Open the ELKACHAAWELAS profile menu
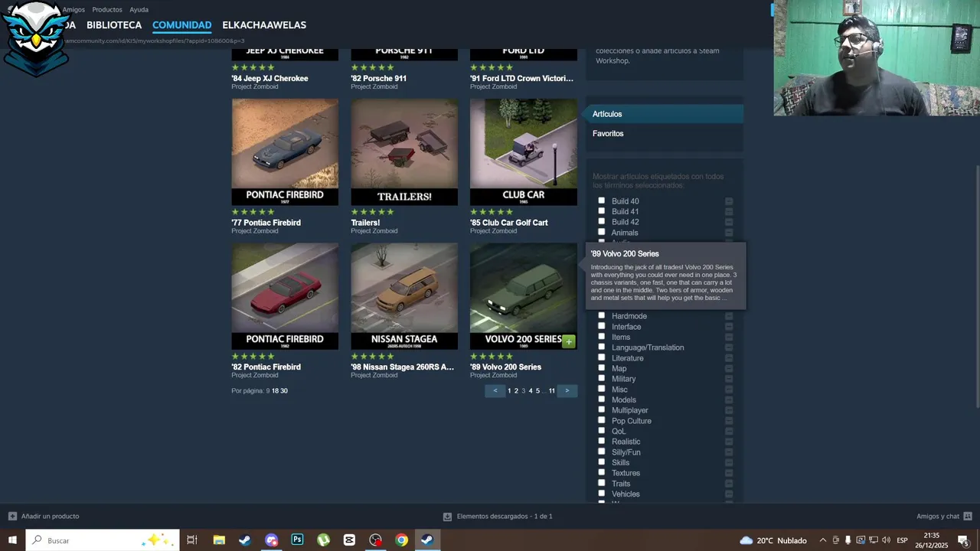Viewport: 980px width, 551px height. pyautogui.click(x=264, y=25)
